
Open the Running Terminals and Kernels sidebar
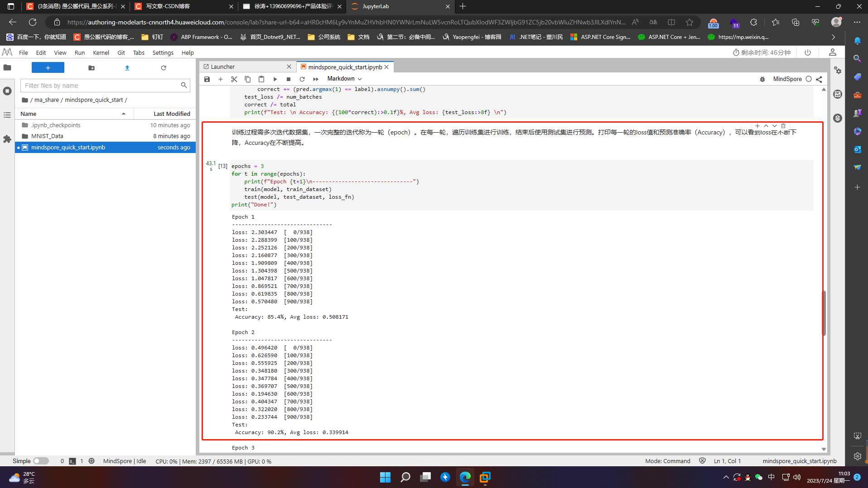7,91
